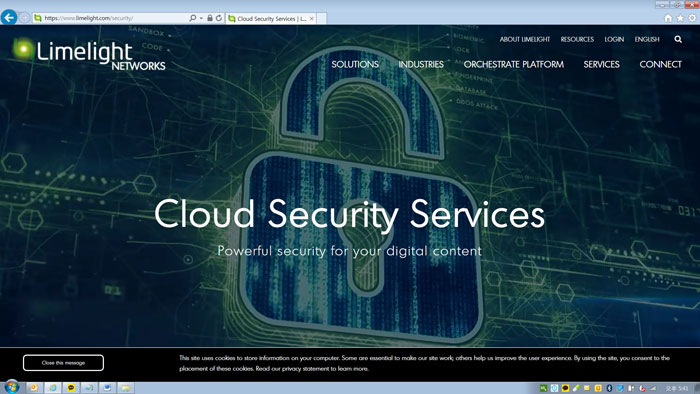The width and height of the screenshot is (700, 394).
Task: Close the Cloud Security Services tab
Action: [312, 18]
